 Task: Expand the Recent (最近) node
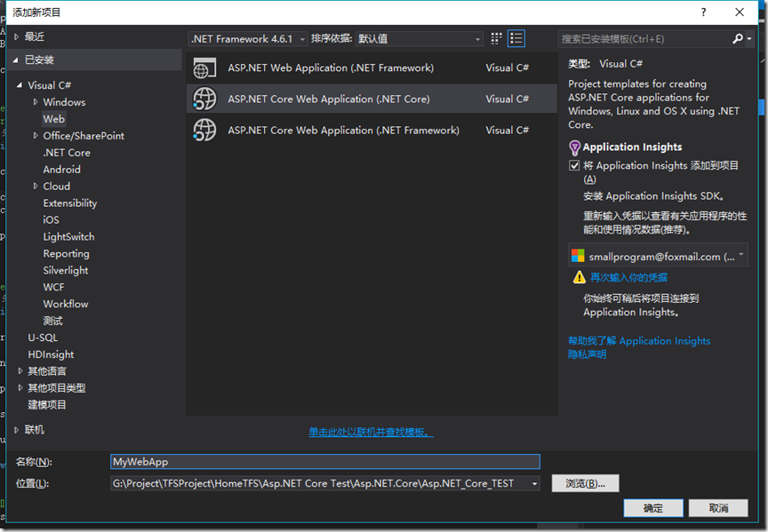17,36
